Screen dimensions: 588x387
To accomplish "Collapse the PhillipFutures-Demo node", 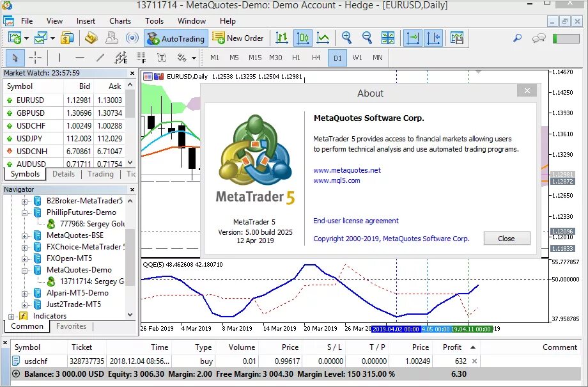I will (x=24, y=213).
